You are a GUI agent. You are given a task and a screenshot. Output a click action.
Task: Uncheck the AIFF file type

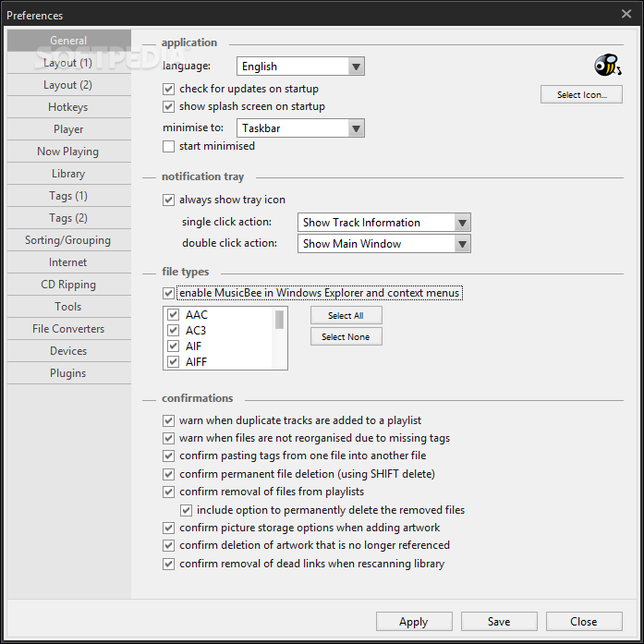click(x=174, y=362)
